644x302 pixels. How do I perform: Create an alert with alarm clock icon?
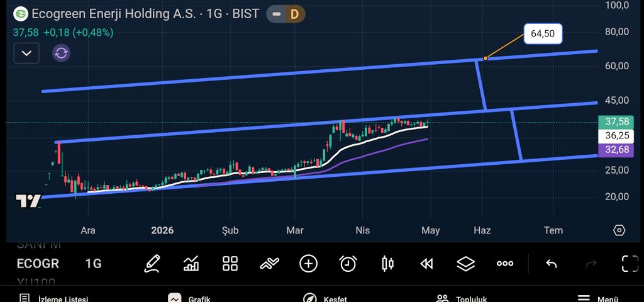(348, 264)
